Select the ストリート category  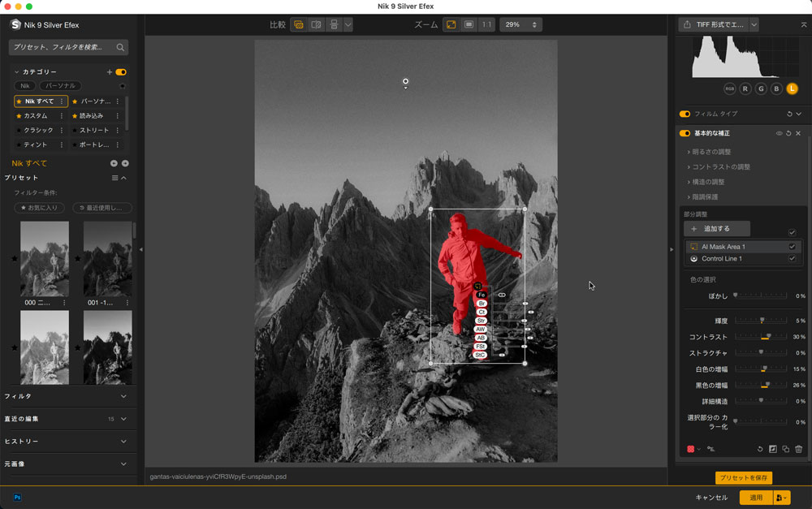(94, 130)
